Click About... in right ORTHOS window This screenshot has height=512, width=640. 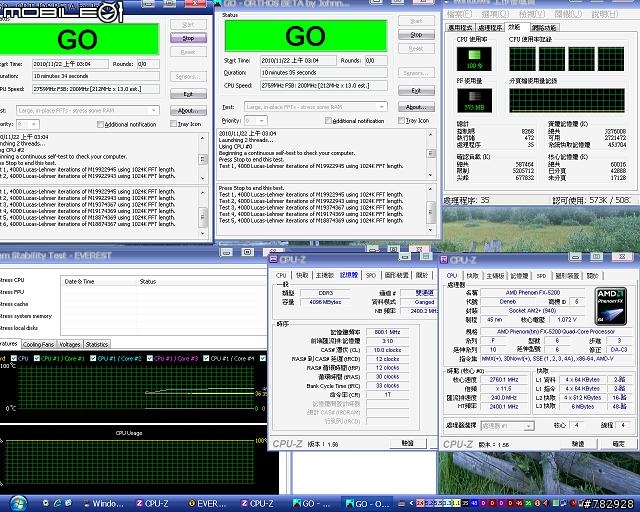pos(416,107)
